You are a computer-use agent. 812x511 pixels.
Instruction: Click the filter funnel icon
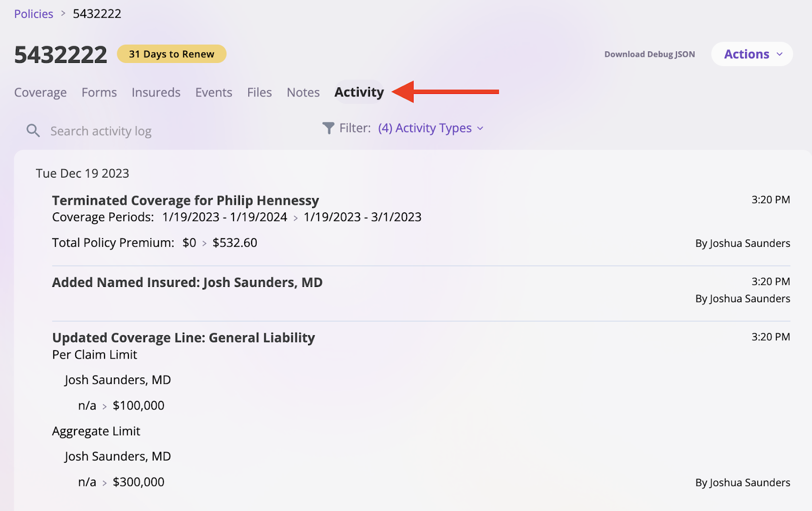pyautogui.click(x=328, y=128)
